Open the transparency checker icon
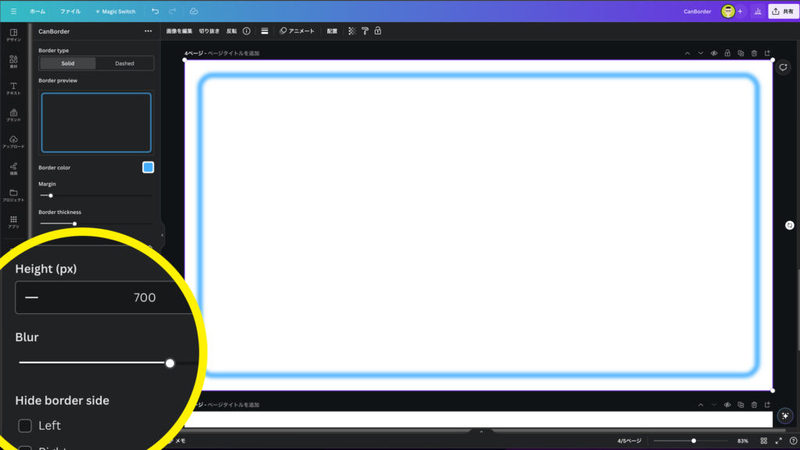This screenshot has width=800, height=450. coord(352,31)
